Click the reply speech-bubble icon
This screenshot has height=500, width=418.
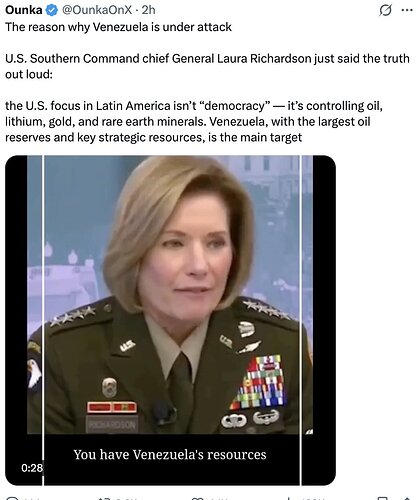pos(12,498)
